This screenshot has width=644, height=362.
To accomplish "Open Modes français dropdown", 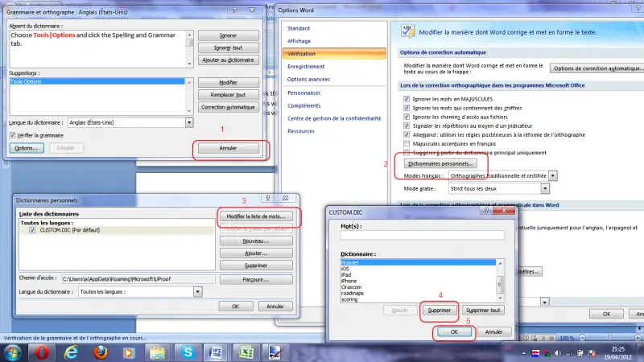I will pyautogui.click(x=553, y=175).
